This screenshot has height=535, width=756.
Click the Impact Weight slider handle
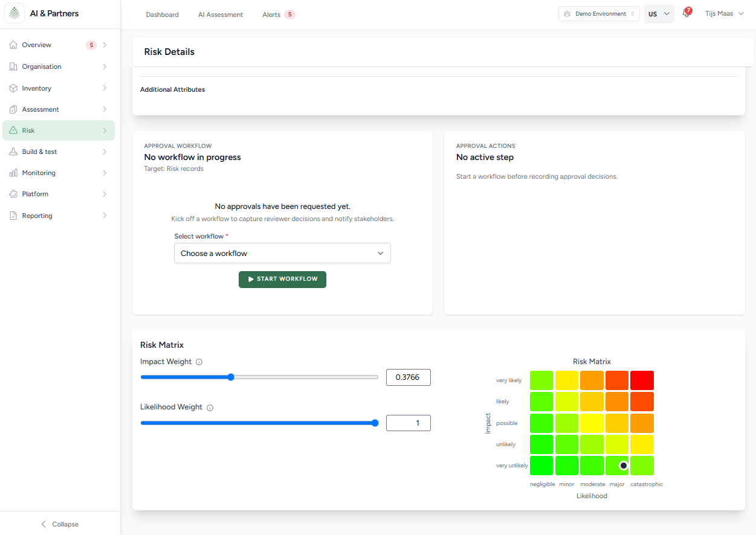pos(230,377)
